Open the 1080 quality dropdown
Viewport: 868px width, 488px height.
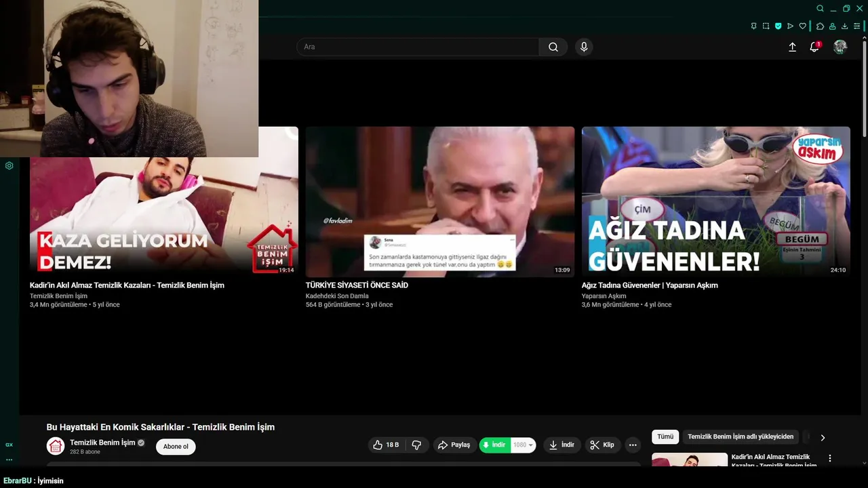click(524, 445)
